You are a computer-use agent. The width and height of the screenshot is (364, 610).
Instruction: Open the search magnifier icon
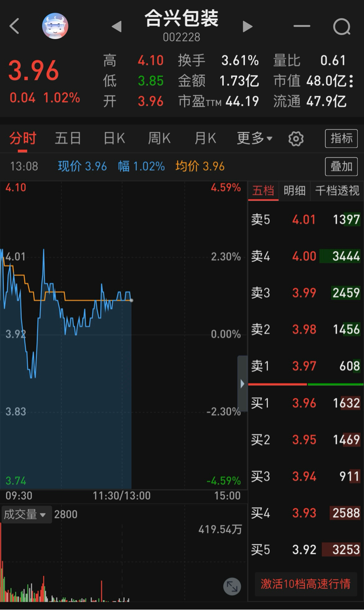342,27
